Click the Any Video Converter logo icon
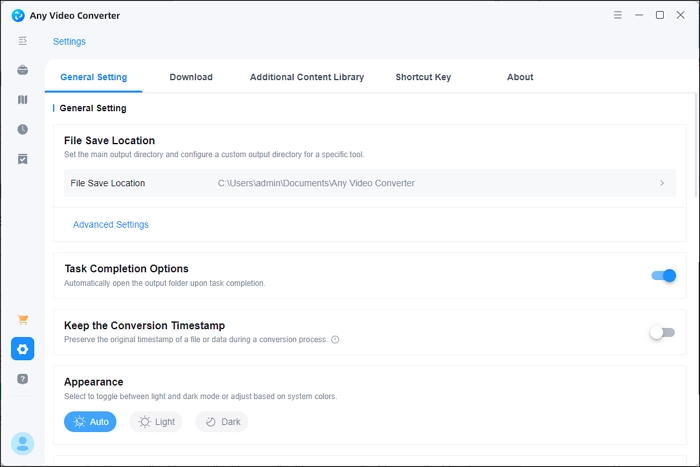This screenshot has width=700, height=467. (18, 15)
